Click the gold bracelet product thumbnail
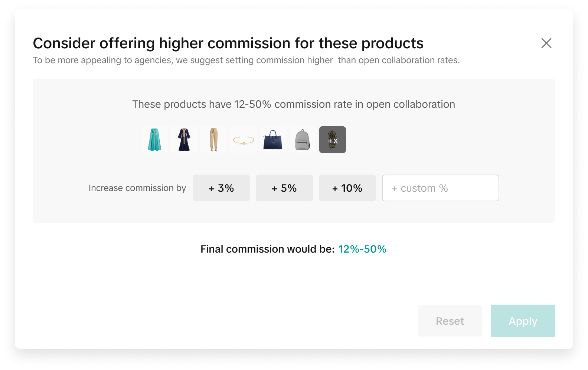The height and width of the screenshot is (370, 588). point(244,140)
